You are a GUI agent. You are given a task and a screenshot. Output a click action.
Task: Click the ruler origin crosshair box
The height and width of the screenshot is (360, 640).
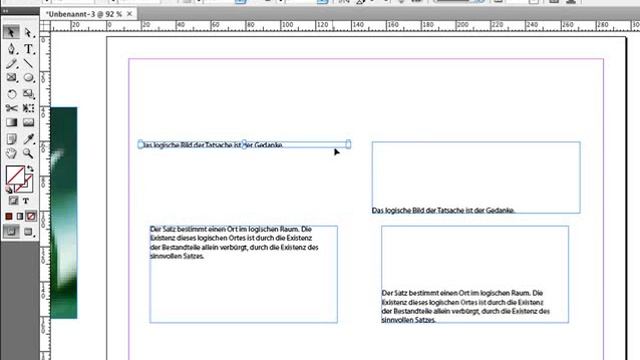coord(45,26)
